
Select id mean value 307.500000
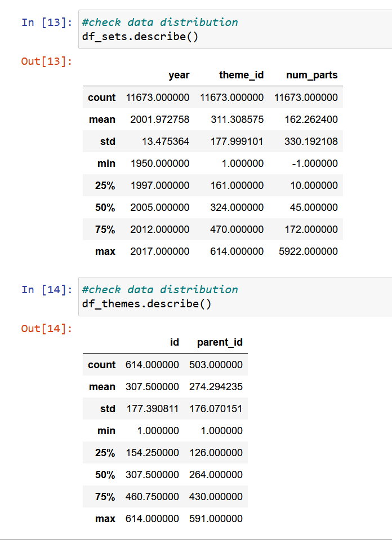click(152, 386)
